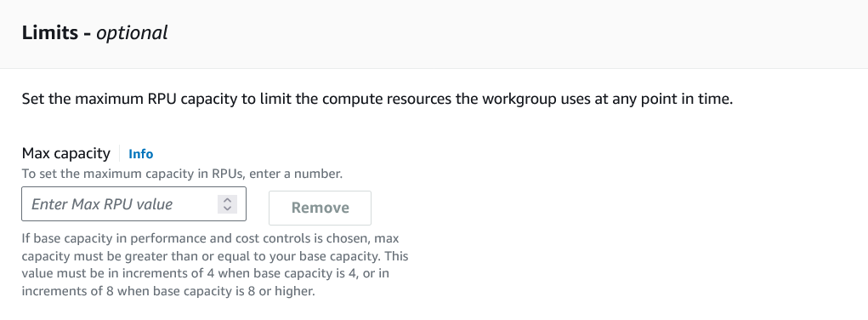Click the 'Enter Max RPU value' placeholder text
The height and width of the screenshot is (320, 868).
coord(102,204)
